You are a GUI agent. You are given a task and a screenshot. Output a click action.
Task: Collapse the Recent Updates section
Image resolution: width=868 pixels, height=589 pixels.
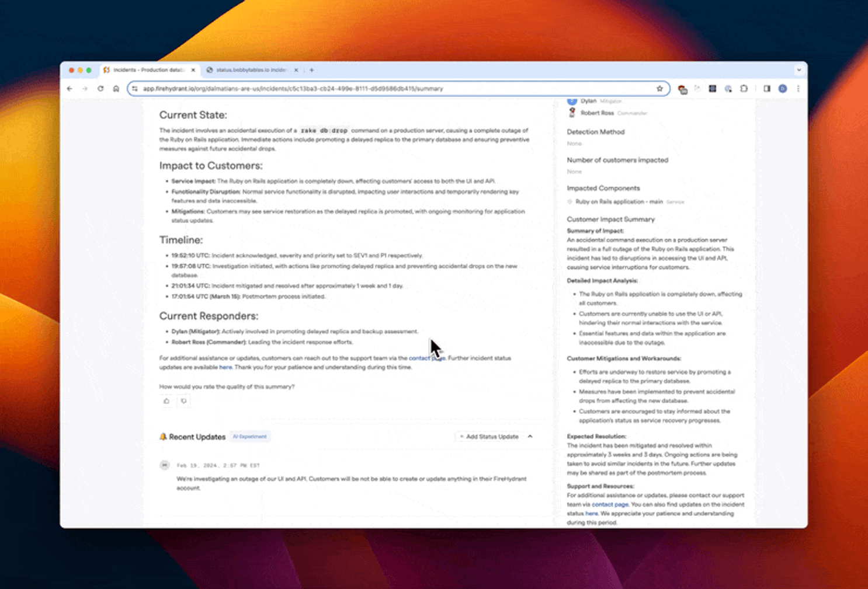(530, 436)
